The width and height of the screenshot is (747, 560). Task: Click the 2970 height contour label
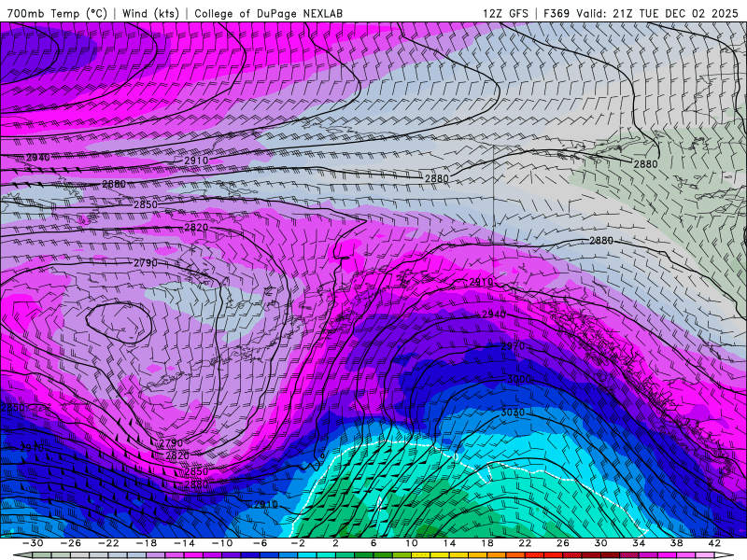[513, 346]
